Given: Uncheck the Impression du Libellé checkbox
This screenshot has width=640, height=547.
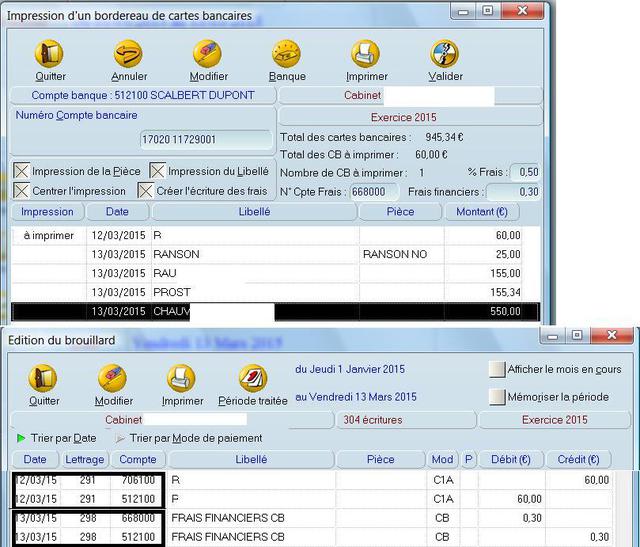Looking at the screenshot, I should pos(158,171).
